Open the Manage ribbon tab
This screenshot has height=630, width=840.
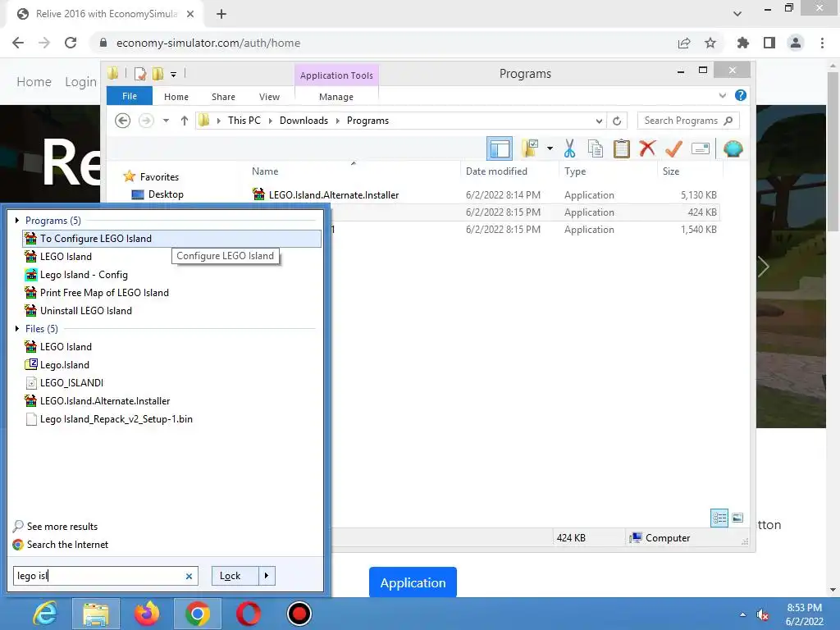click(336, 97)
